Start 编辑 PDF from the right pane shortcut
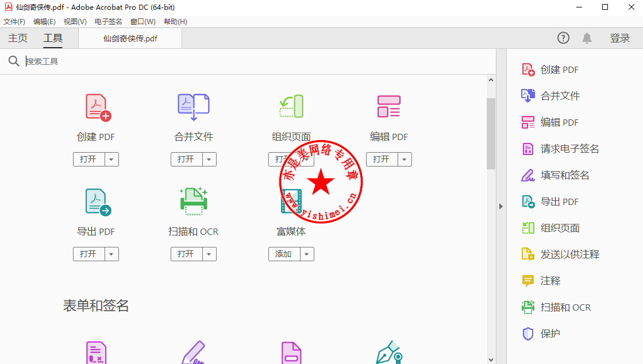 550,122
